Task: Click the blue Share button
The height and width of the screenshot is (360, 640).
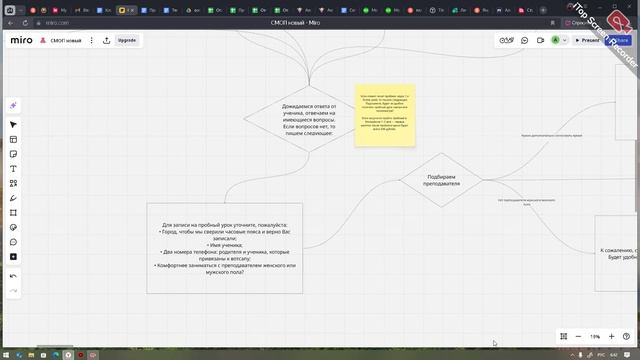Action: pyautogui.click(x=619, y=40)
